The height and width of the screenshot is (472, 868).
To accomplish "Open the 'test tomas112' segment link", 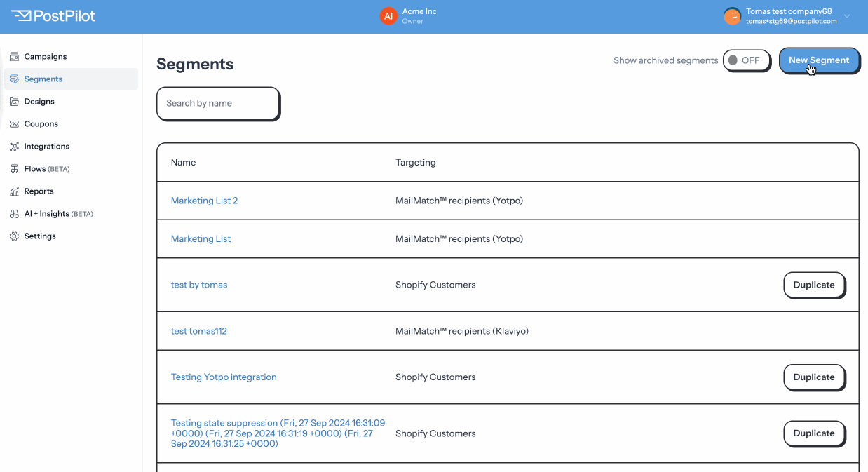I will pos(199,331).
